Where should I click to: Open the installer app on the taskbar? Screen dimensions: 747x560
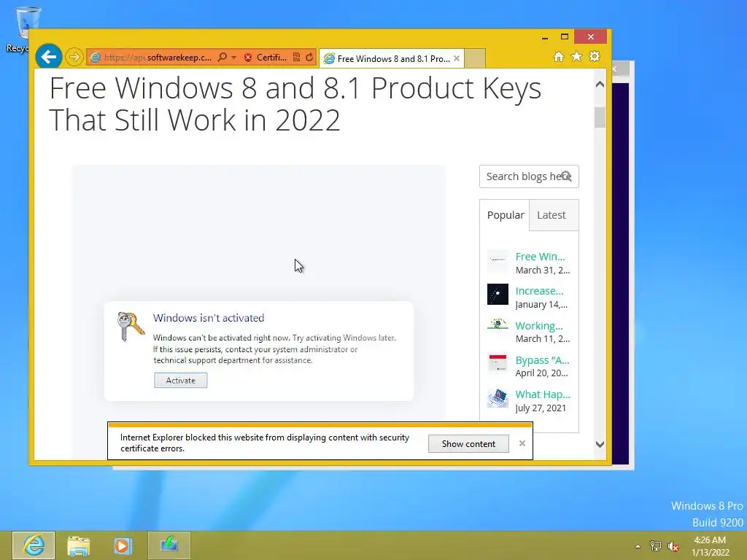pos(169,545)
